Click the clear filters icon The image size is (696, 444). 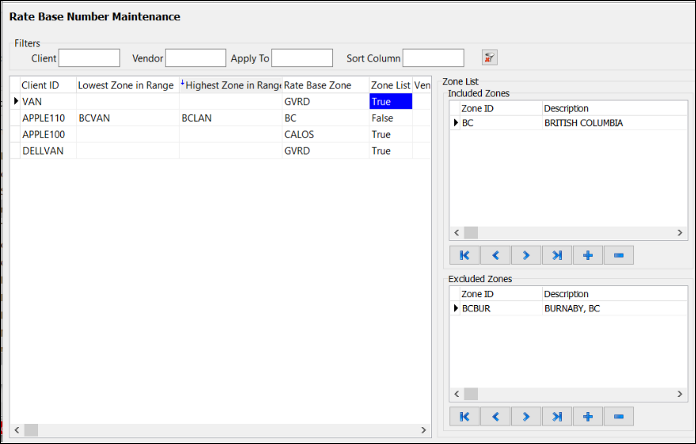pyautogui.click(x=489, y=58)
